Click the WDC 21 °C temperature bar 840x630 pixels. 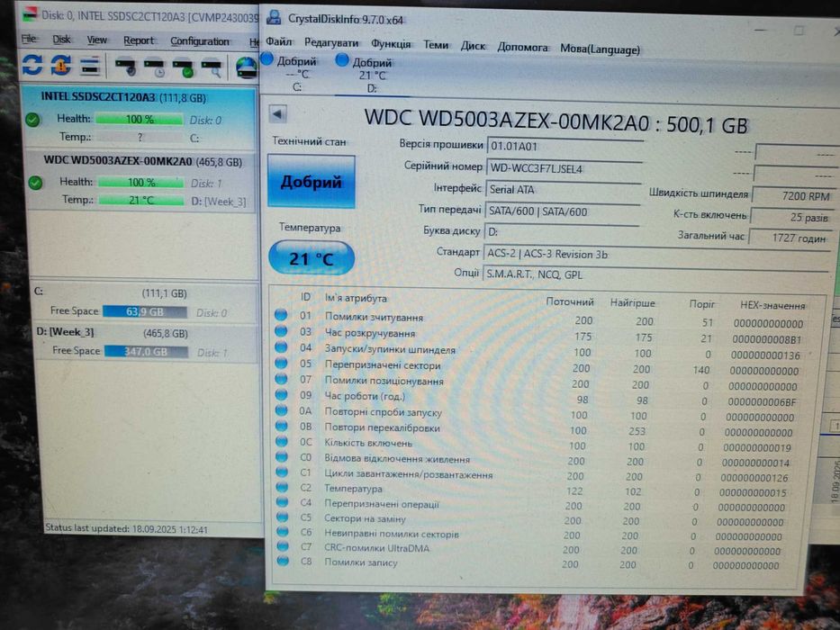(x=142, y=200)
